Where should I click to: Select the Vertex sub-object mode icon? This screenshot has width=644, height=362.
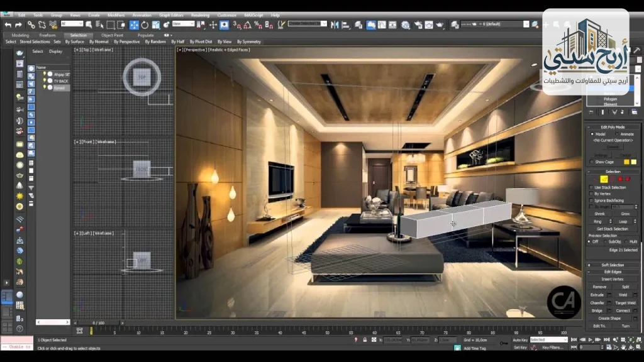point(595,178)
